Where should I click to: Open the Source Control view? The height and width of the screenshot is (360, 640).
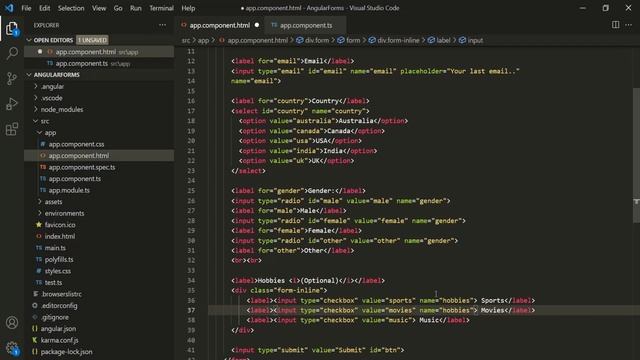click(12, 78)
